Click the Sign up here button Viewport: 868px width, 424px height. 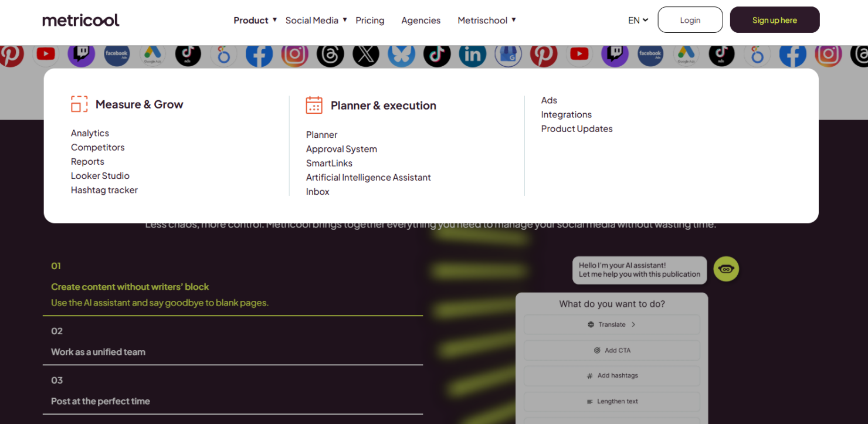[774, 19]
